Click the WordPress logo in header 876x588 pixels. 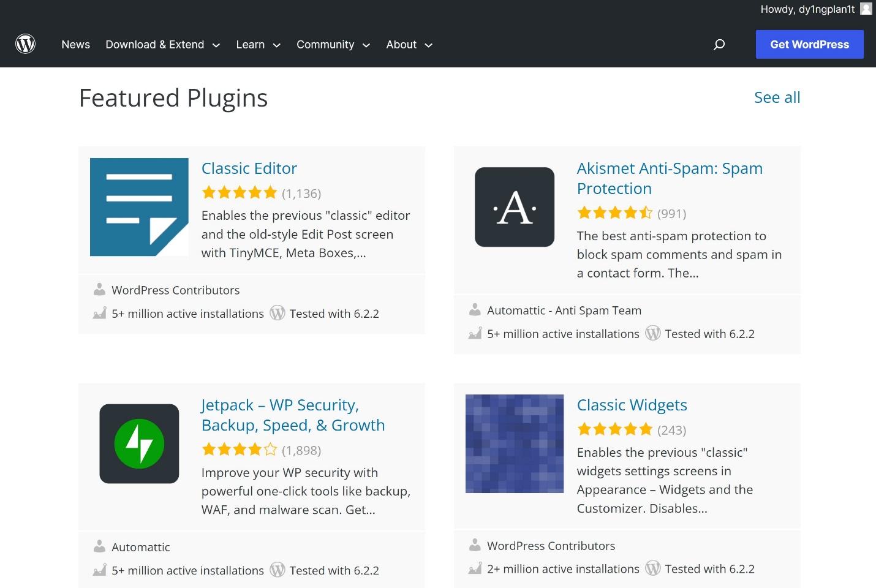click(x=25, y=44)
